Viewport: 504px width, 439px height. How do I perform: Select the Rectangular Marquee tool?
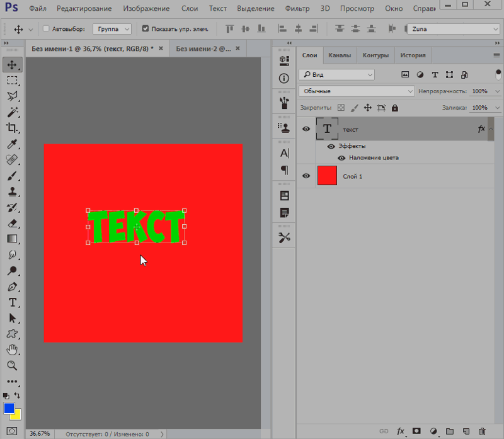[12, 81]
